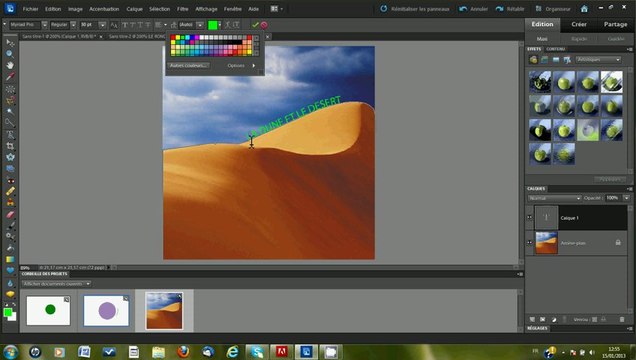
Task: Select the Marquee selection tool
Action: point(10,89)
